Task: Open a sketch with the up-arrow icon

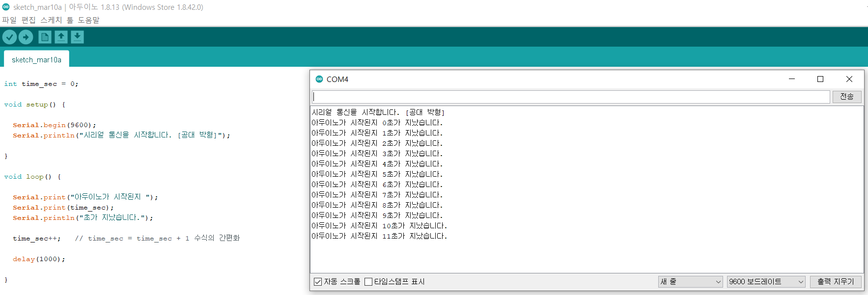Action: coord(61,37)
